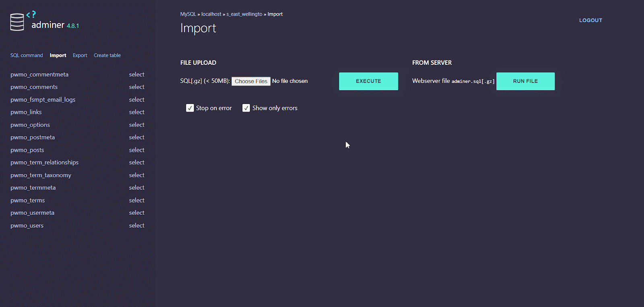Click the Logout link
This screenshot has width=644, height=307.
point(590,20)
